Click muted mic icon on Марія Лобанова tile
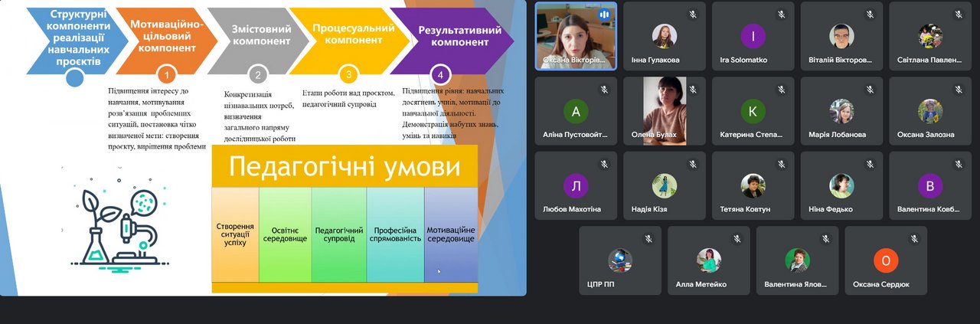 tap(870, 90)
